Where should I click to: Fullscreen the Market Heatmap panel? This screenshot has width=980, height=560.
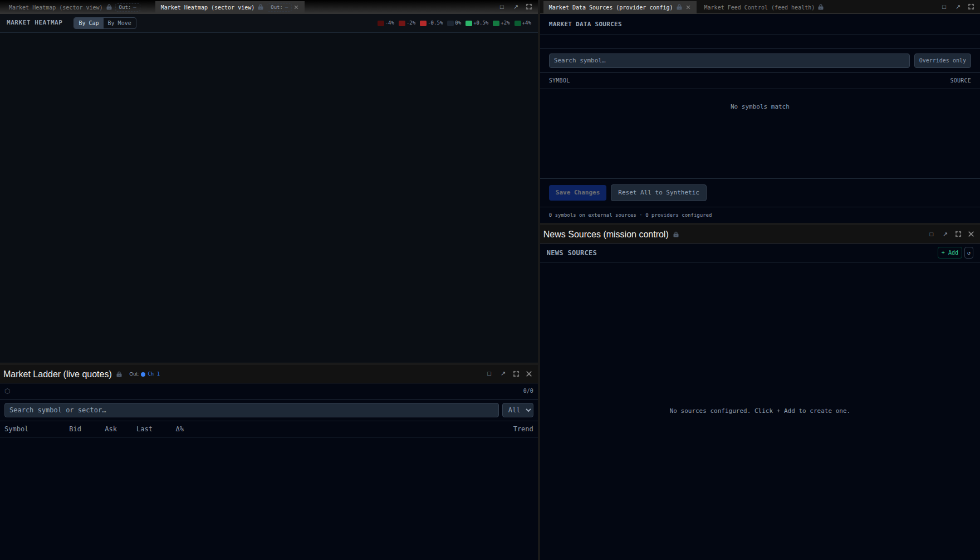[x=529, y=7]
